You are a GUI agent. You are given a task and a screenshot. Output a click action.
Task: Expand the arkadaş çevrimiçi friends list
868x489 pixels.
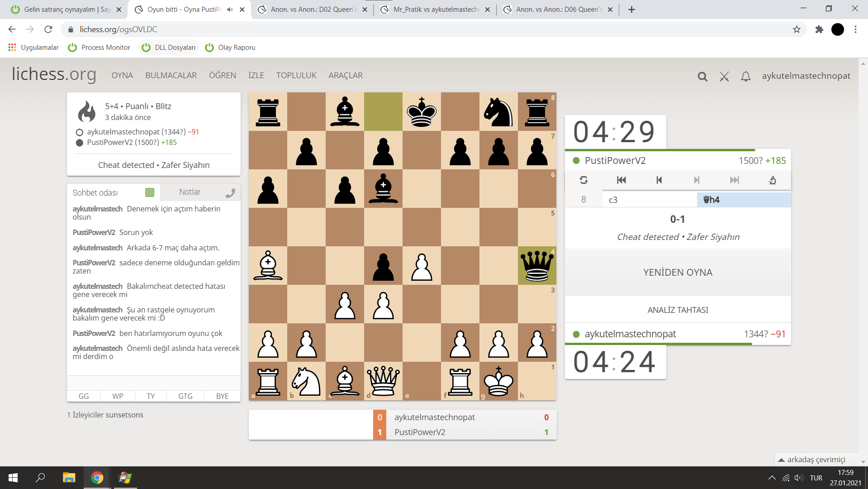[x=816, y=460]
